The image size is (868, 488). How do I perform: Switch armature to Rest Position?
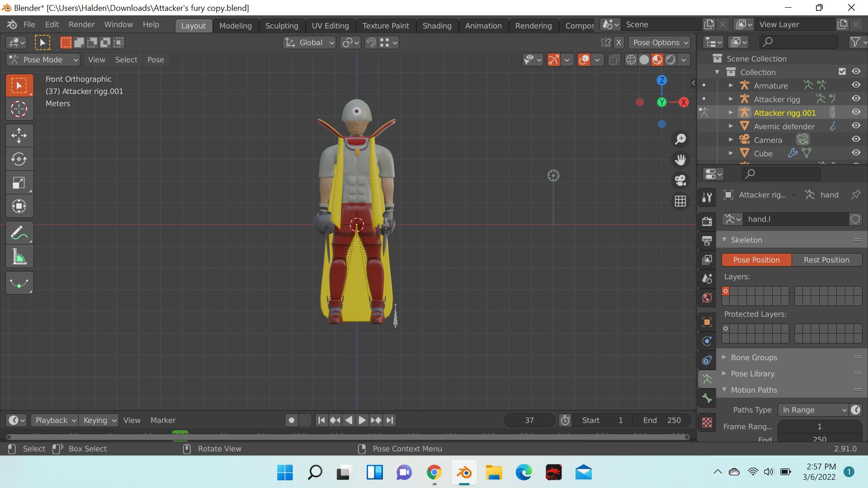826,260
